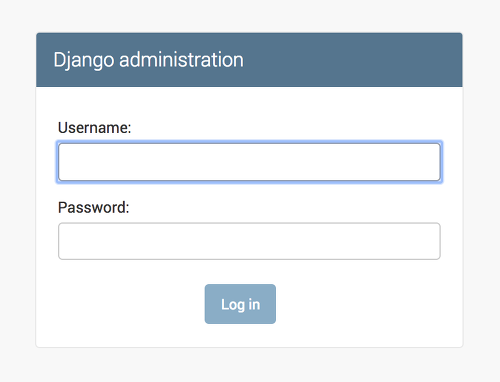
Task: Select the Password: label
Action: click(94, 207)
